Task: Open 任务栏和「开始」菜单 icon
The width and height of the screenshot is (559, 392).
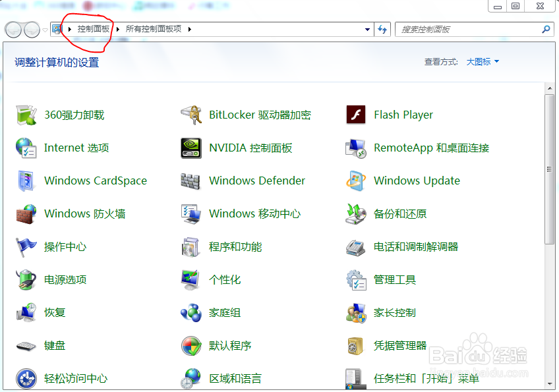Action: pos(356,379)
